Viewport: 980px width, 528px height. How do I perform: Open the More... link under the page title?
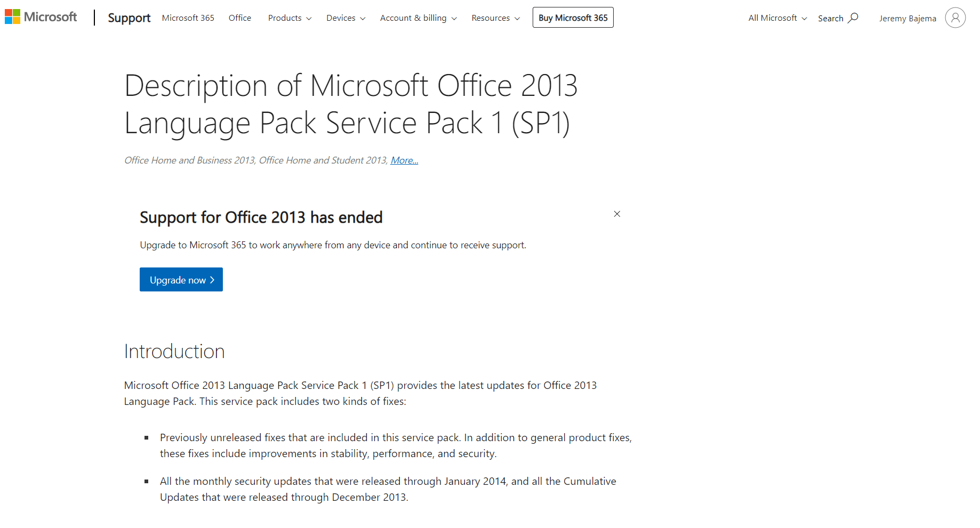coord(404,160)
